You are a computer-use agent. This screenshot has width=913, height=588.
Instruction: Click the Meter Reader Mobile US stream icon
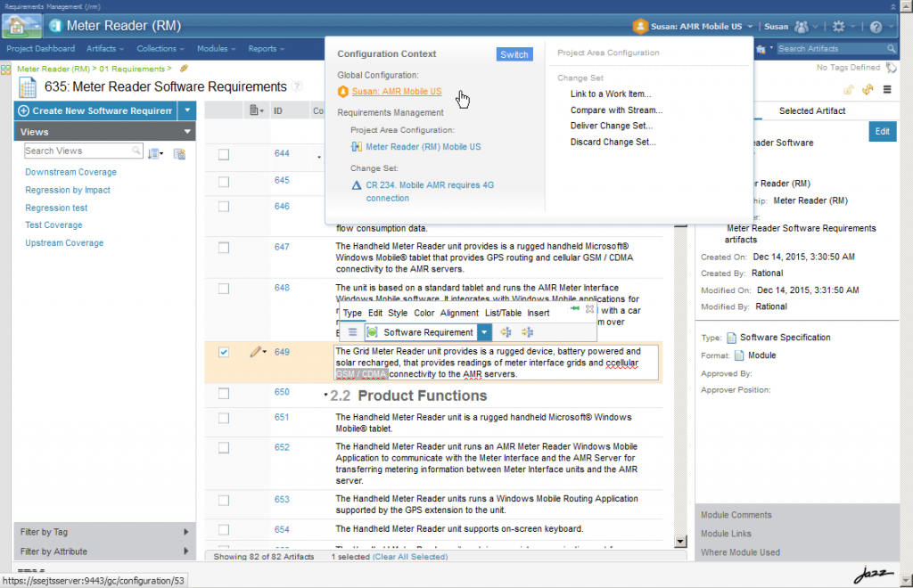pos(357,147)
